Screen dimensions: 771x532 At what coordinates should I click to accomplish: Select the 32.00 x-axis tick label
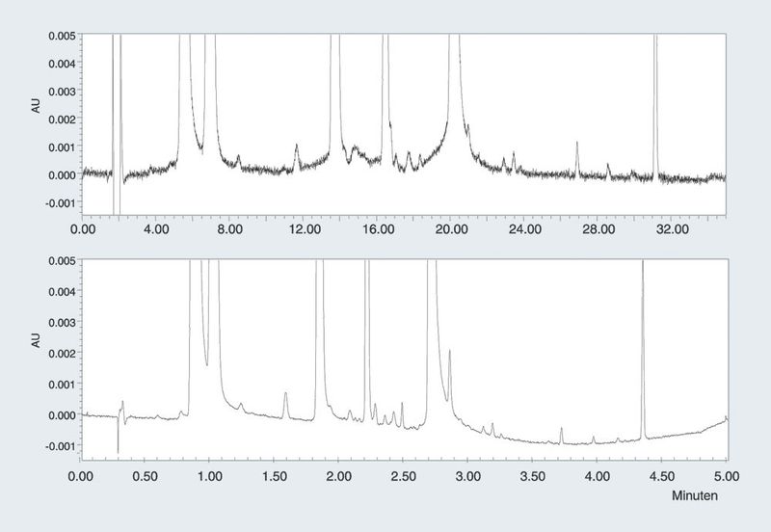(673, 229)
